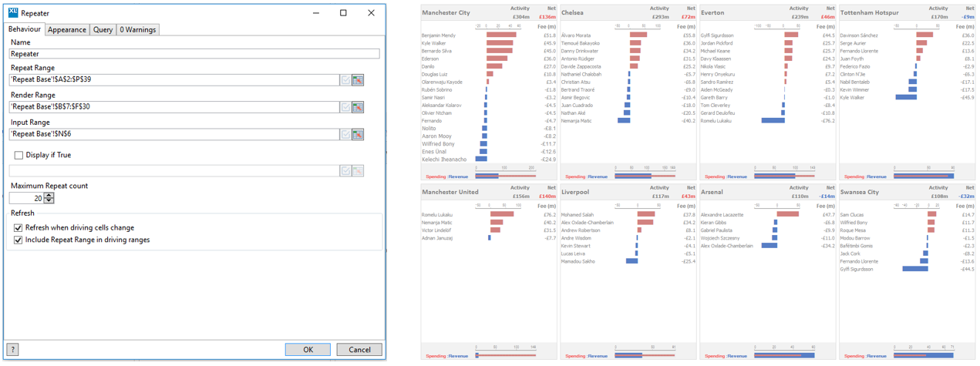Close the Repeater dialog window
This screenshot has height=366, width=980.
coord(371,13)
